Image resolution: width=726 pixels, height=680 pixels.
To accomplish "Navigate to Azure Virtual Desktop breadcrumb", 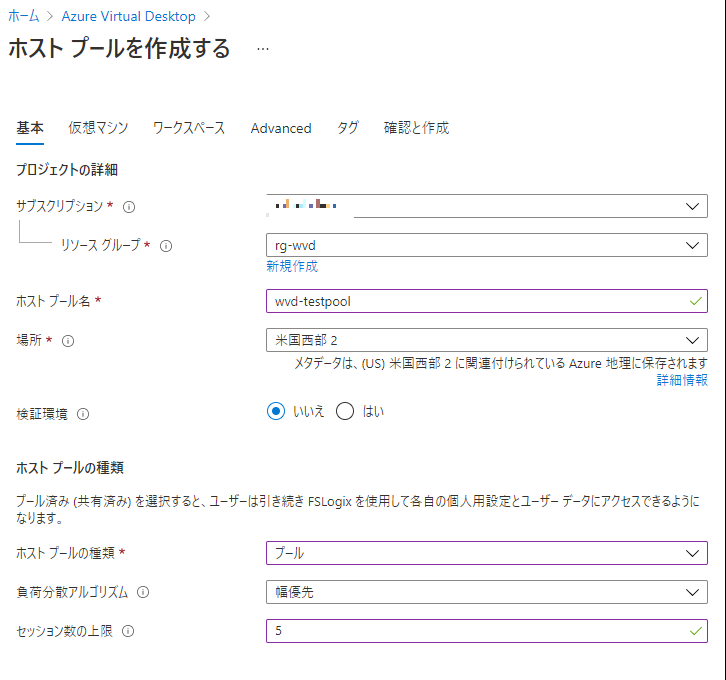I will 128,16.
